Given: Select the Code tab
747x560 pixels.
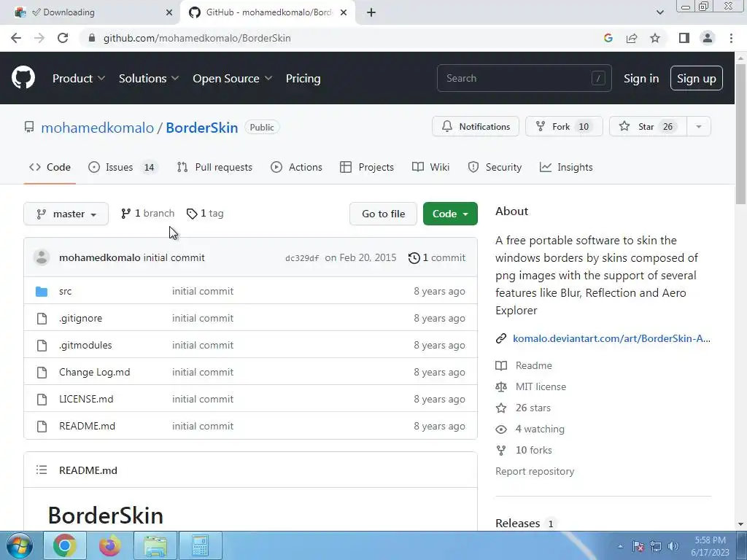Looking at the screenshot, I should coord(50,167).
